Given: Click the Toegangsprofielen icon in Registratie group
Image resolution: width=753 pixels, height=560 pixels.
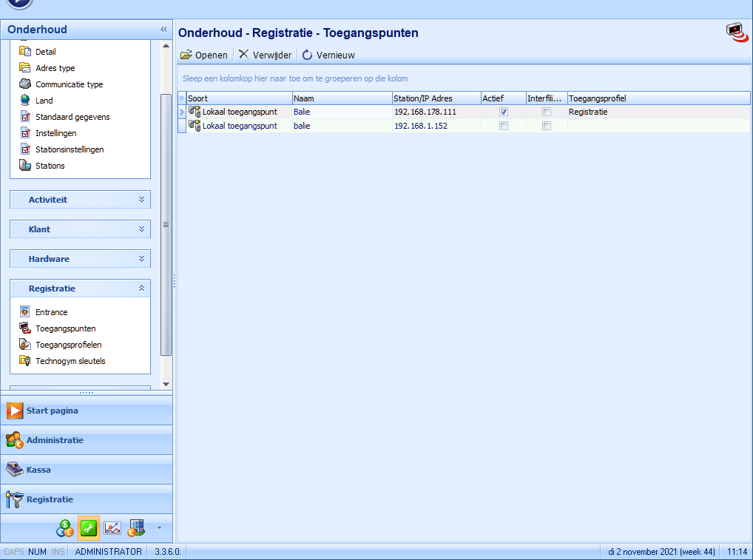Looking at the screenshot, I should pos(24,345).
